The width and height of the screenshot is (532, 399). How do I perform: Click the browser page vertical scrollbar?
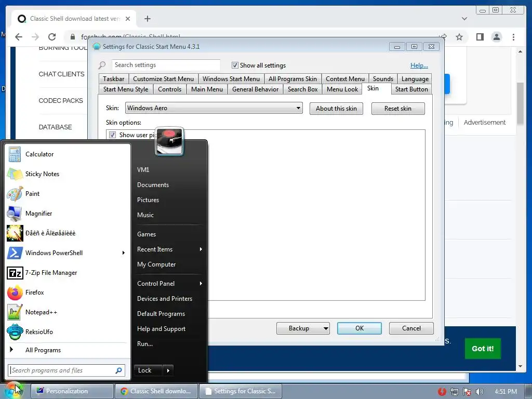(520, 103)
